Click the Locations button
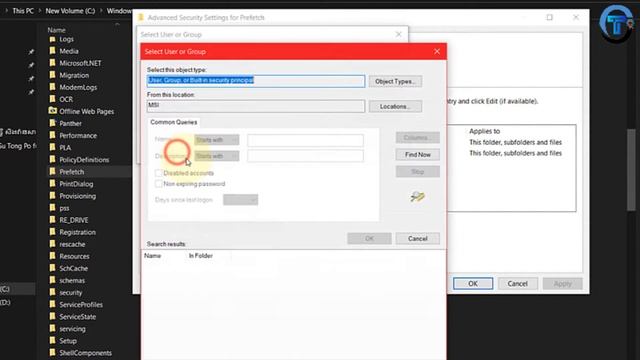Image resolution: width=640 pixels, height=360 pixels. click(x=395, y=106)
